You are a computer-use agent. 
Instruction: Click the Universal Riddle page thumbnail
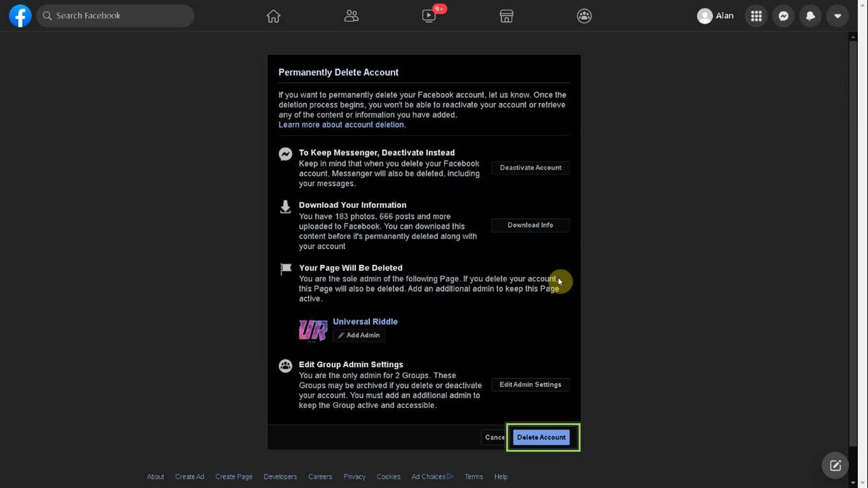[313, 330]
